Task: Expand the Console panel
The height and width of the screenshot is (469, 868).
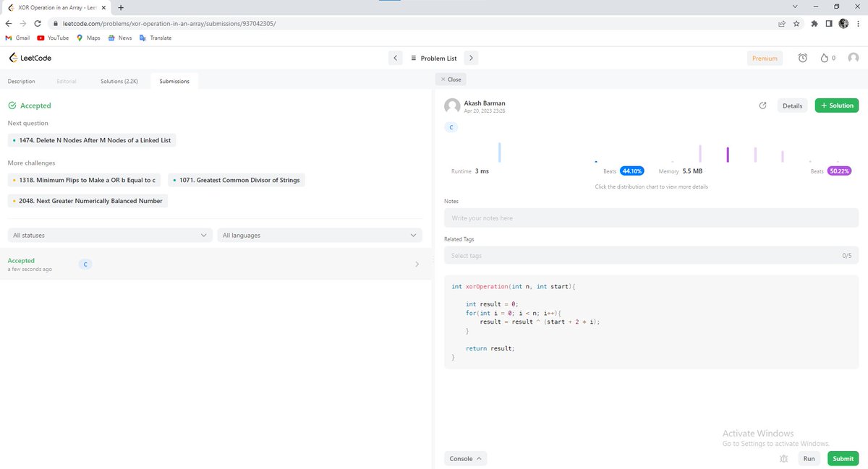Action: 465,458
